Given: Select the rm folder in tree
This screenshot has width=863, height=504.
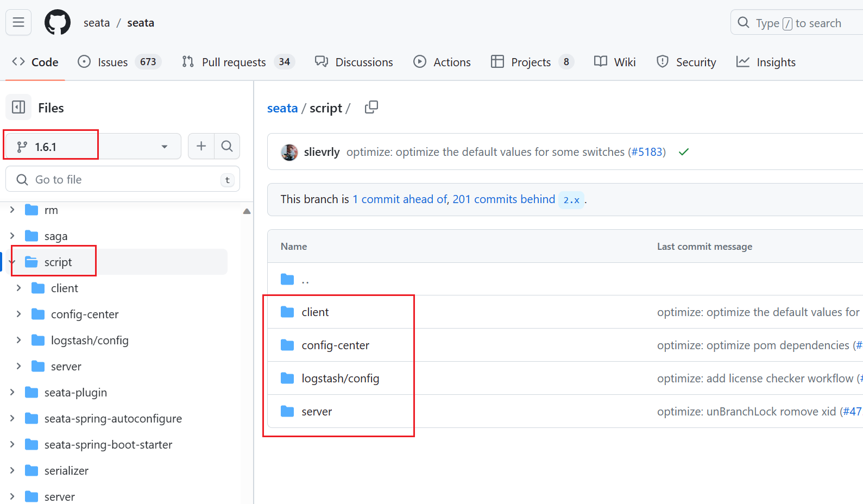Looking at the screenshot, I should click(x=51, y=210).
